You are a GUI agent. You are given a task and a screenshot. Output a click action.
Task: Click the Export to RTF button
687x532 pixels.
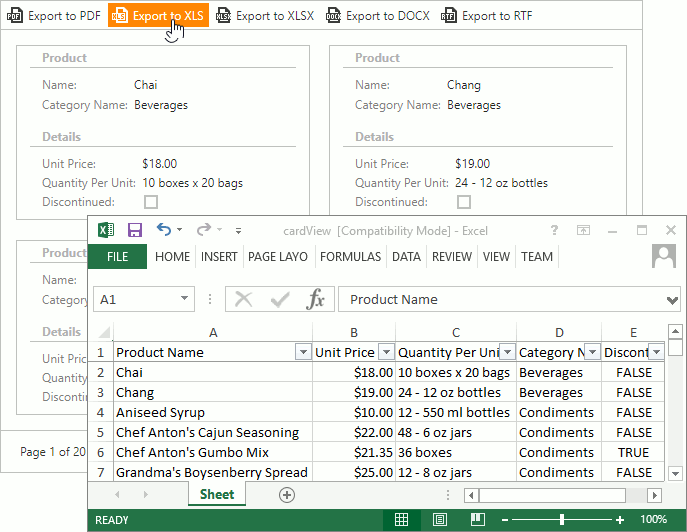click(x=487, y=16)
